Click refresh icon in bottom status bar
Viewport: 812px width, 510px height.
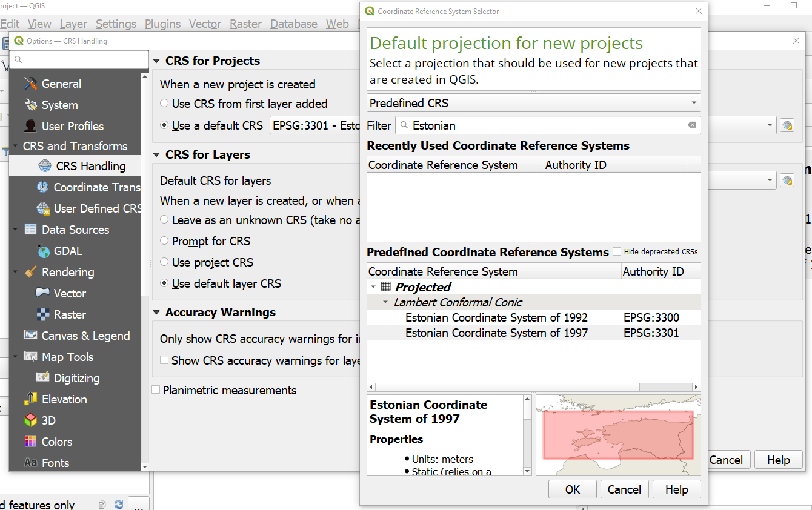[119, 504]
